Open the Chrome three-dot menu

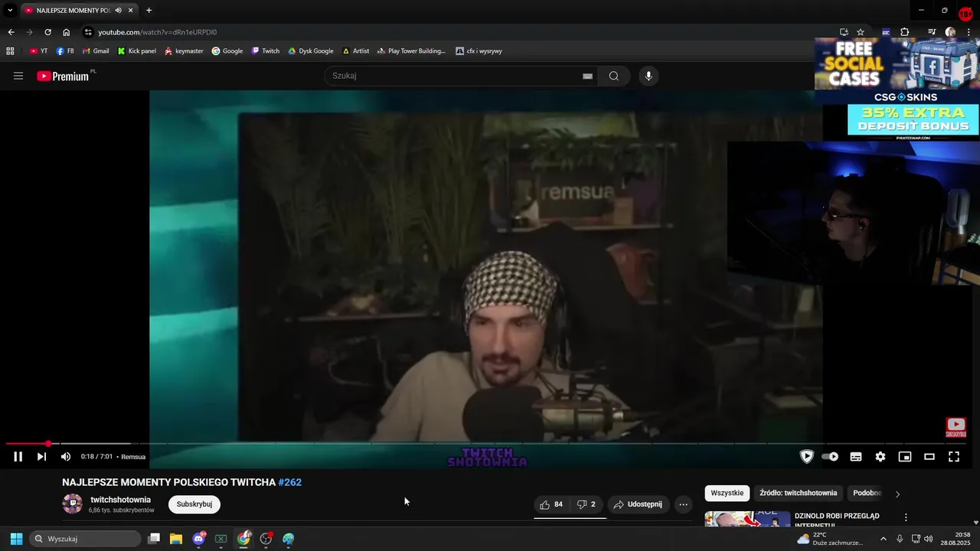969,32
